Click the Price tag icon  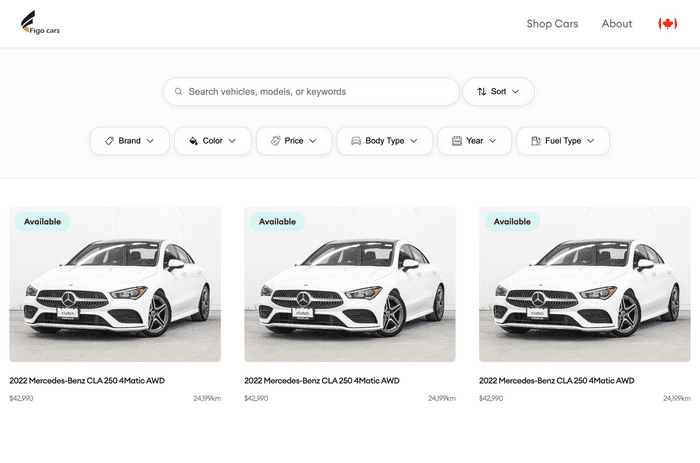pos(275,141)
